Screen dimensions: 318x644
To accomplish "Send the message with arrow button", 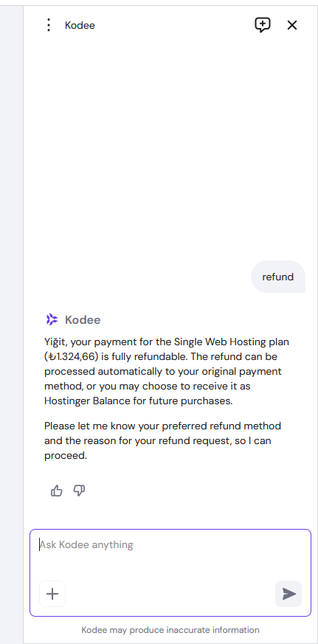I will coord(288,594).
